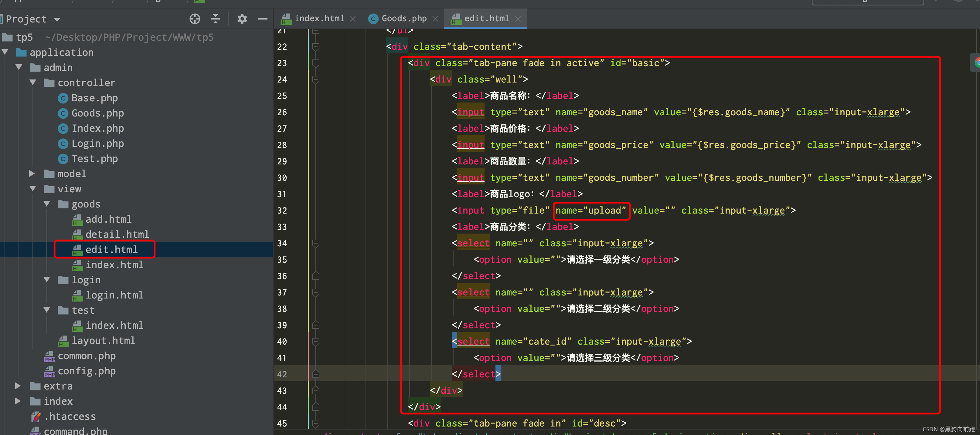980x435 pixels.
Task: Hide the Project panel with minus icon
Action: coord(263,19)
